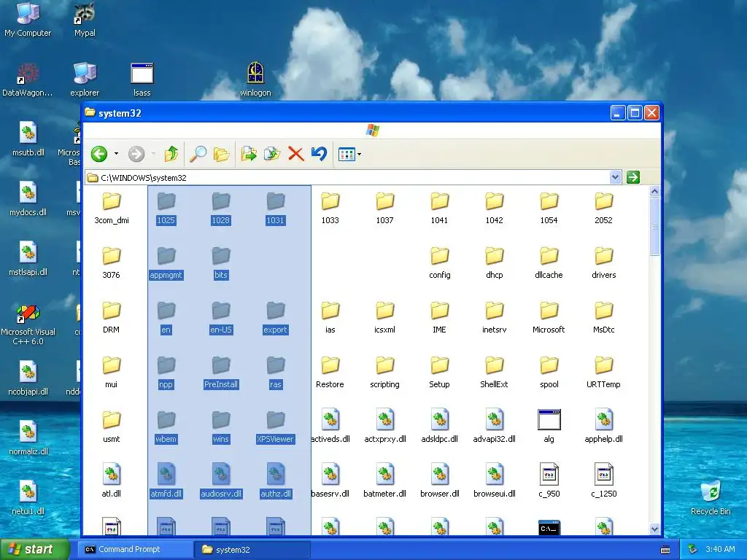747x560 pixels.
Task: Select the Microsoft folder
Action: 549,318
